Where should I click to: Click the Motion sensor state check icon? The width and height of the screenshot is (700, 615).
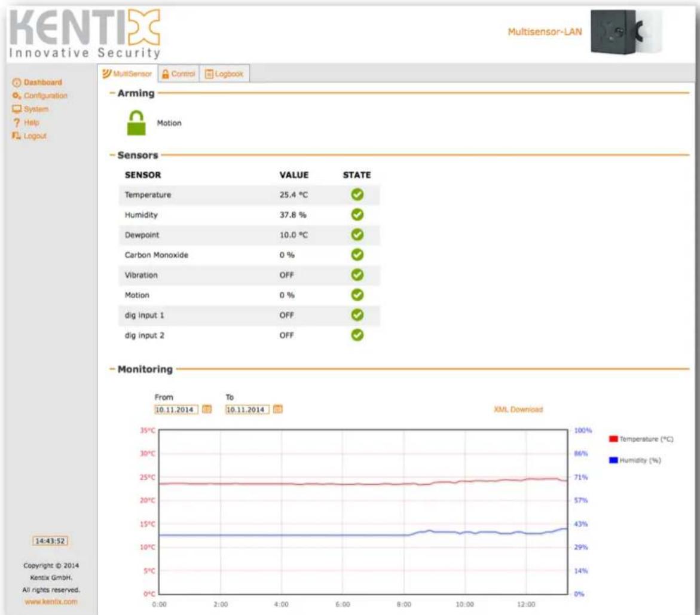[357, 295]
